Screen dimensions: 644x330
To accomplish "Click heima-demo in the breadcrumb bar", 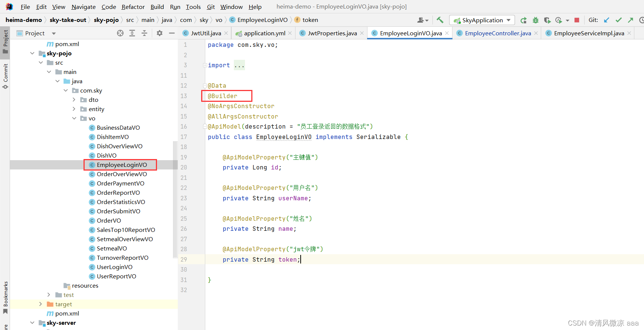I will point(24,20).
